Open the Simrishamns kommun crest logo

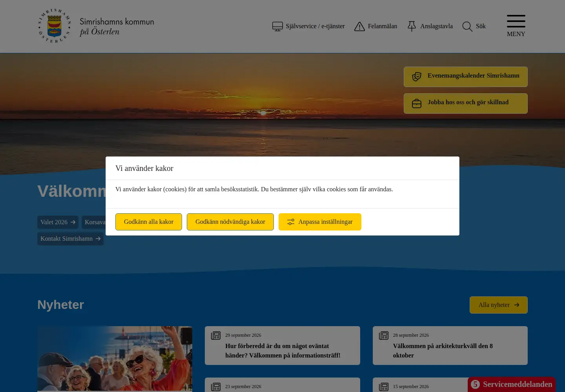(55, 26)
